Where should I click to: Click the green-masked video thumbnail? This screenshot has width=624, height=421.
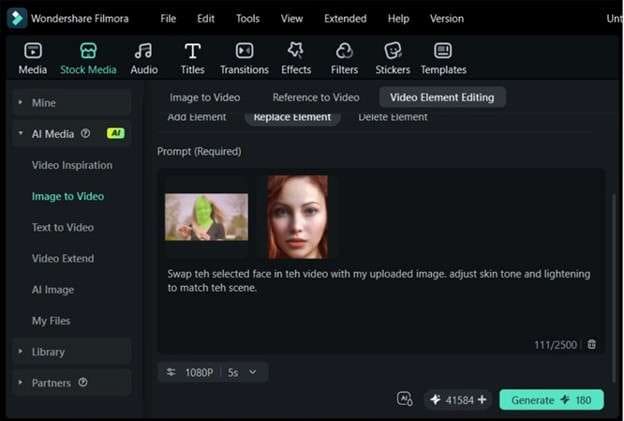pyautogui.click(x=207, y=217)
